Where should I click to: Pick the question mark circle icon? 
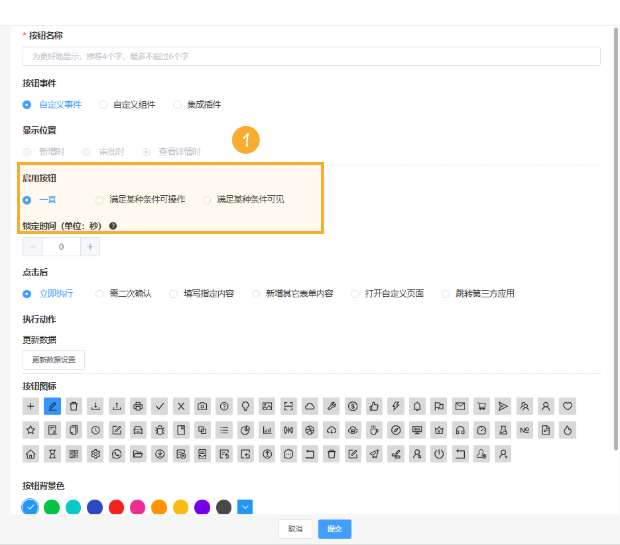click(224, 406)
